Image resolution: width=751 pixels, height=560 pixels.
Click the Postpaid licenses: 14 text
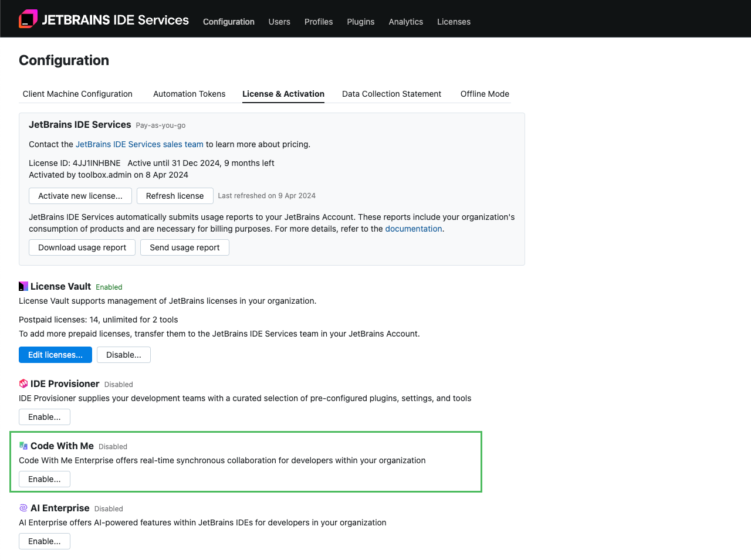coord(59,320)
